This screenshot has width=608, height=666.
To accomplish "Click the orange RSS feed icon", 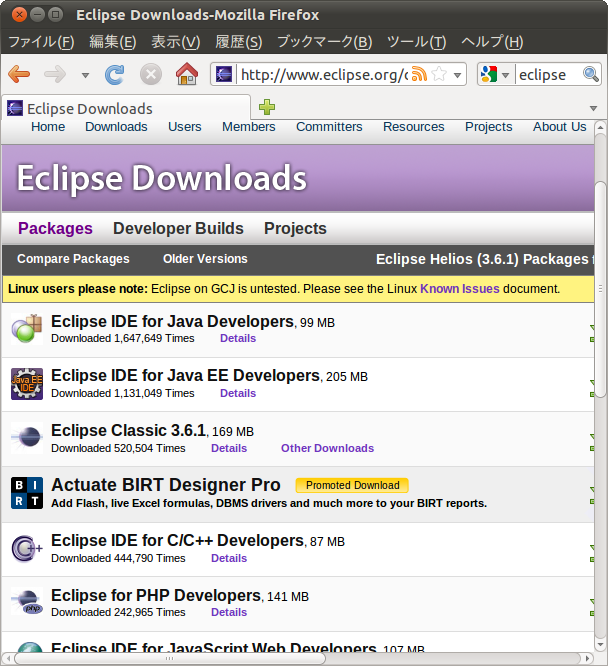I will tap(419, 74).
